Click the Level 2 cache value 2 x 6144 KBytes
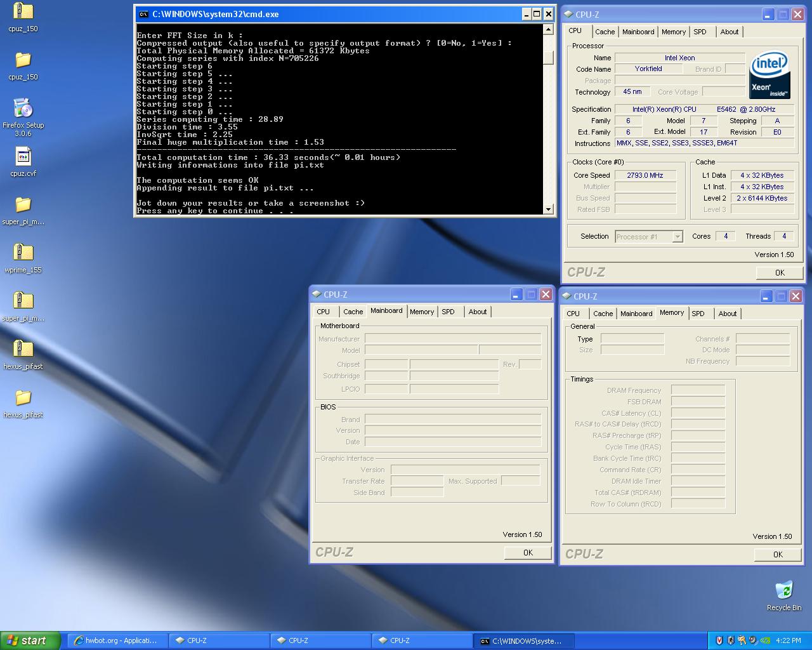 tap(762, 198)
